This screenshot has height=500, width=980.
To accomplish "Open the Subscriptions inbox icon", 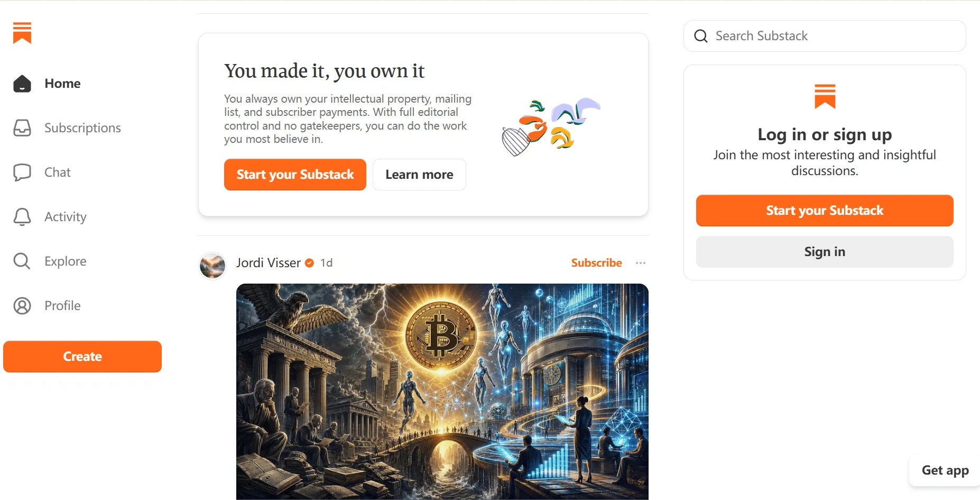I will click(x=22, y=128).
